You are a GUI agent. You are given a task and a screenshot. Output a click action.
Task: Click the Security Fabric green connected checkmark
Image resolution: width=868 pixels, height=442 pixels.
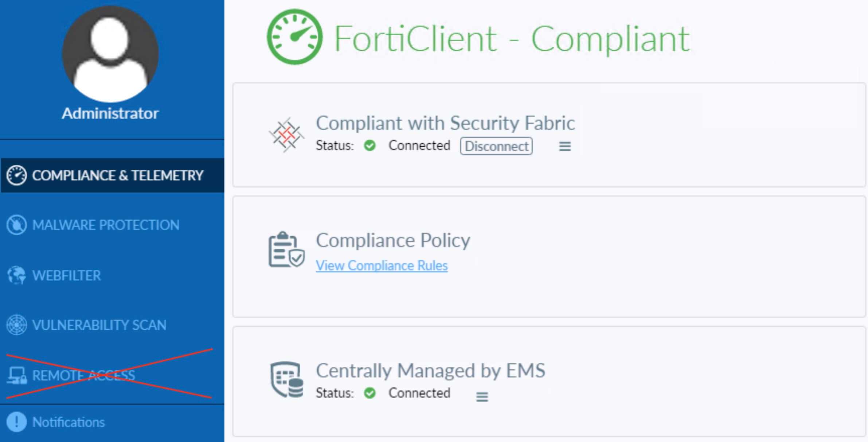point(370,146)
